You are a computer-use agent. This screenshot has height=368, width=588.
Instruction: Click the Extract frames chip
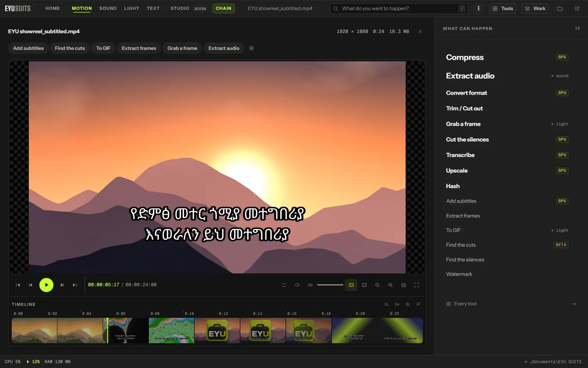pos(139,48)
